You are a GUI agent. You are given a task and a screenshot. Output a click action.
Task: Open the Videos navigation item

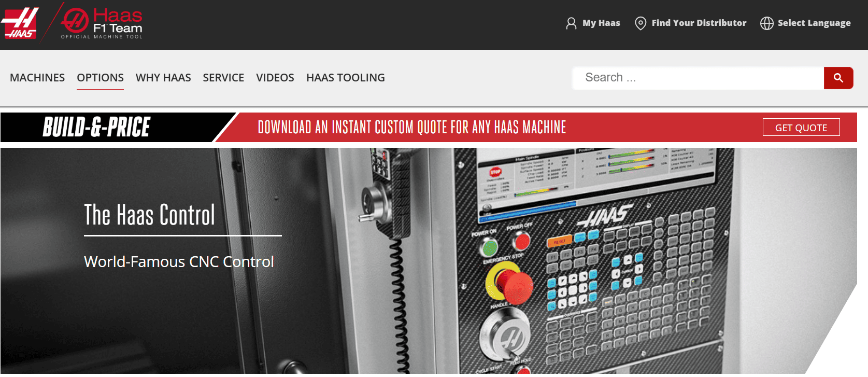pos(275,78)
